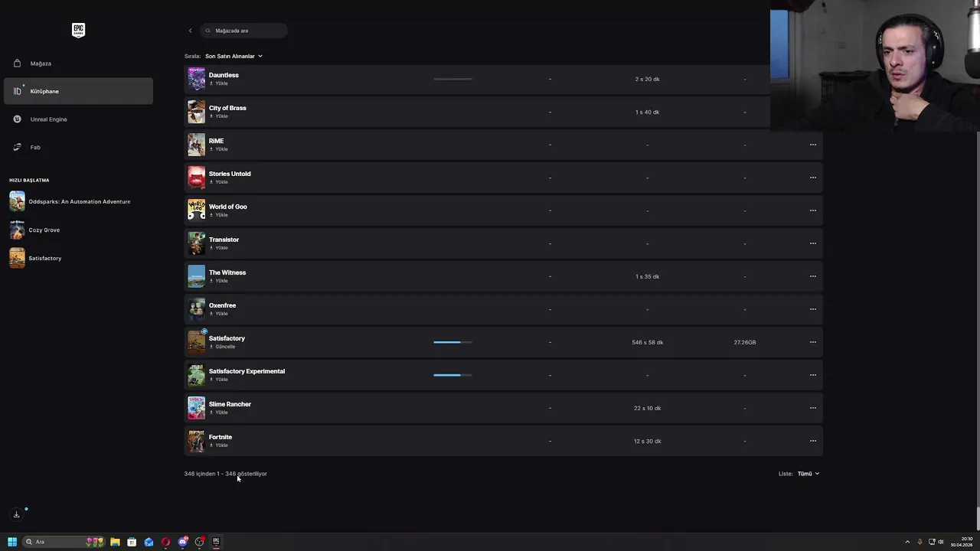Open Microsoft Store from taskbar
The height and width of the screenshot is (551, 980).
click(x=132, y=542)
